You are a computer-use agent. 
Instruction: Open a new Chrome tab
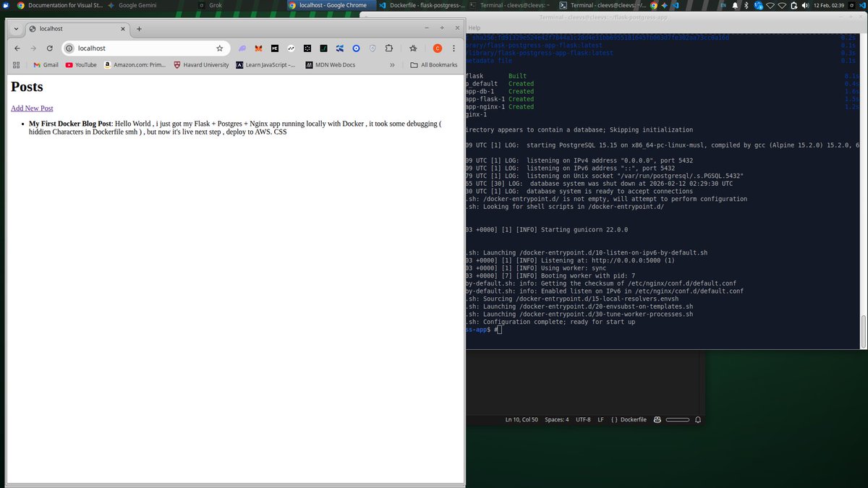[x=139, y=28]
